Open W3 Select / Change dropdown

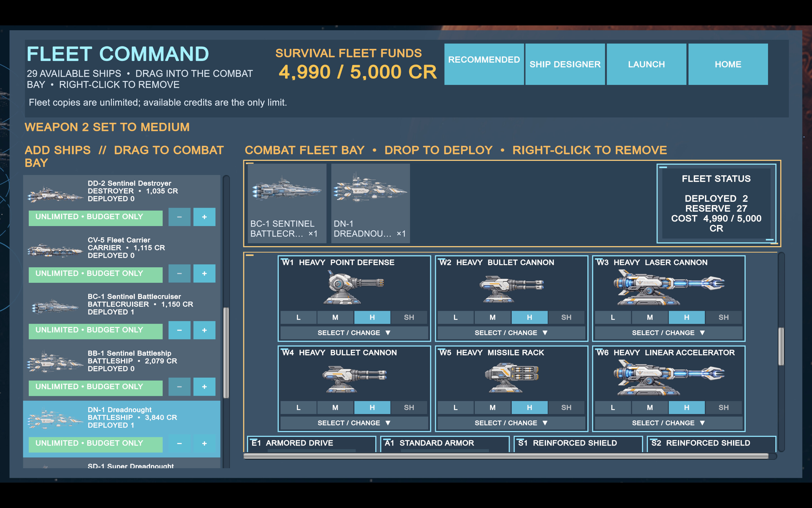pos(669,333)
